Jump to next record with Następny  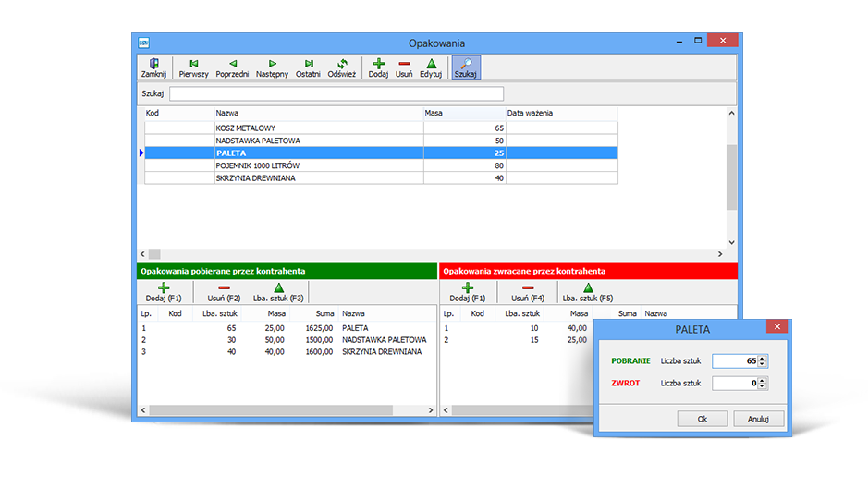272,67
